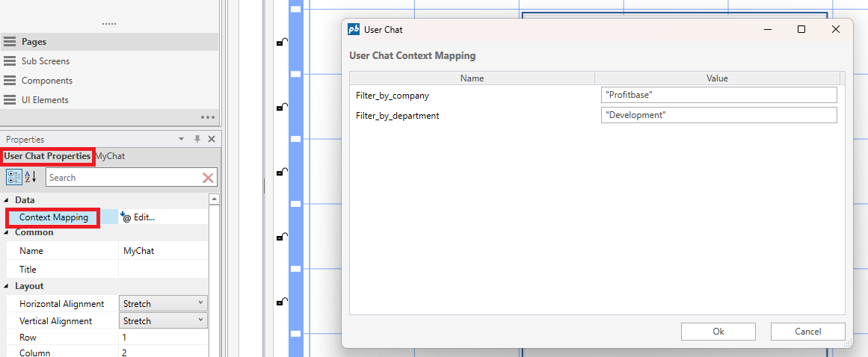This screenshot has width=868, height=357.
Task: Collapse the Data property group
Action: coord(6,200)
